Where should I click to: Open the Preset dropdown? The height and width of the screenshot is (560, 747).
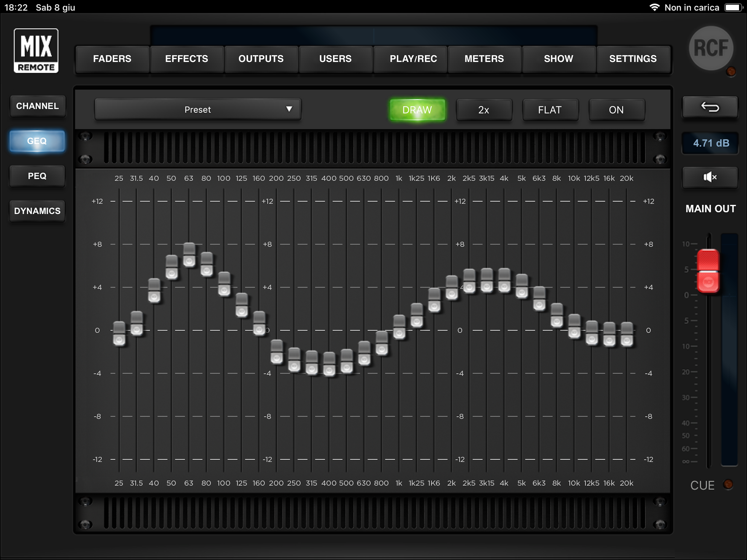(198, 109)
